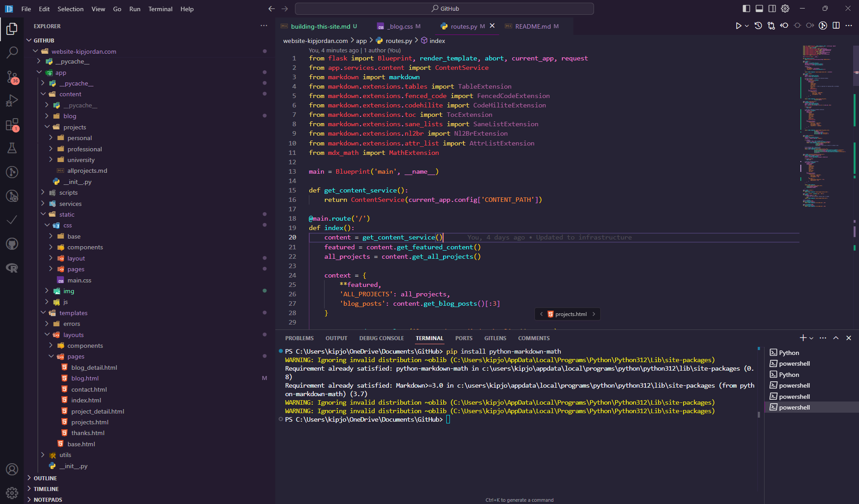The image size is (859, 504).
Task: Open the Testing flask icon
Action: point(12,148)
